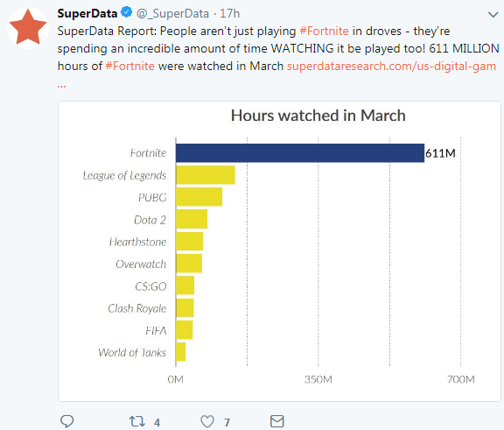Click the blue verified badge
Viewport: 504px width, 430px height.
(x=126, y=12)
